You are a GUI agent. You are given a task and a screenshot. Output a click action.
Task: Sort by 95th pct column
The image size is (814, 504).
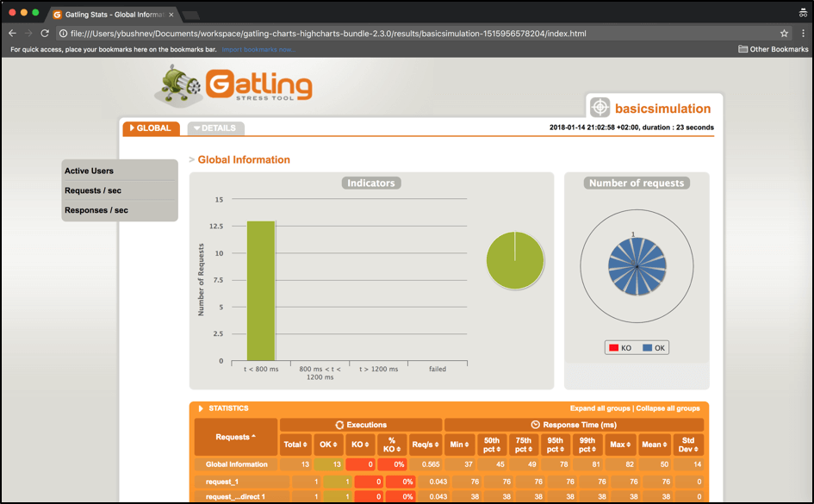pyautogui.click(x=555, y=445)
